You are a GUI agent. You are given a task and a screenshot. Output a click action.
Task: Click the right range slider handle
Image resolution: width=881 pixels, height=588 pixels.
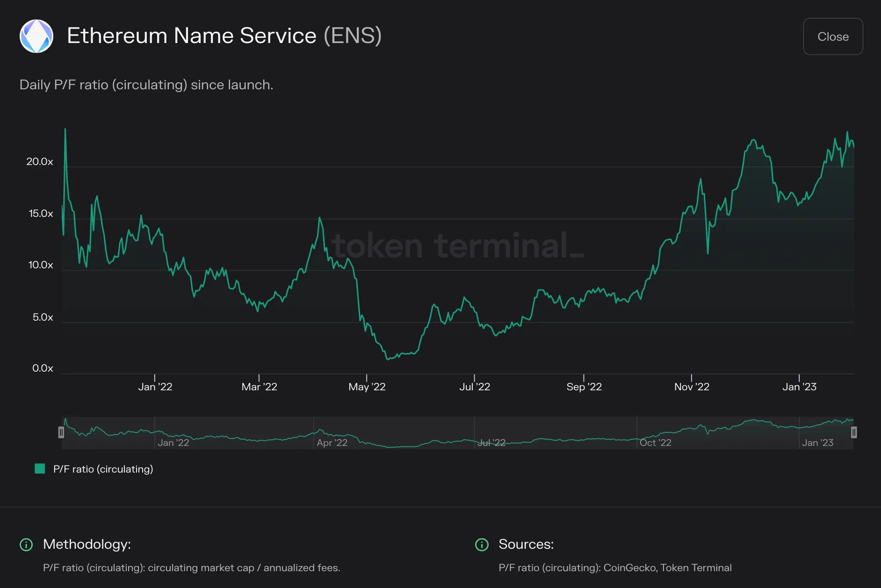(x=854, y=432)
